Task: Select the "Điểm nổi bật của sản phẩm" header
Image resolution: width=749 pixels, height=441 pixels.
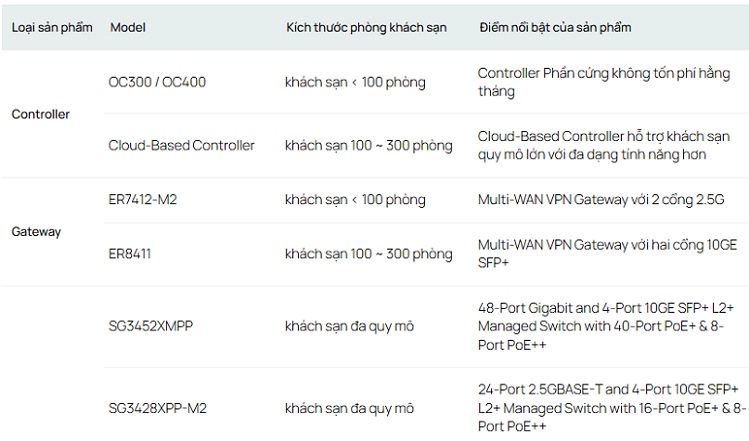Action: point(555,27)
